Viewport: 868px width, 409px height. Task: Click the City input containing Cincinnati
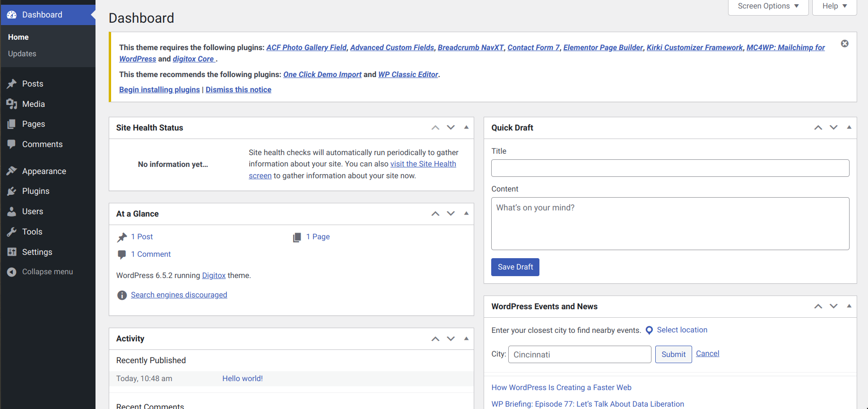click(580, 355)
